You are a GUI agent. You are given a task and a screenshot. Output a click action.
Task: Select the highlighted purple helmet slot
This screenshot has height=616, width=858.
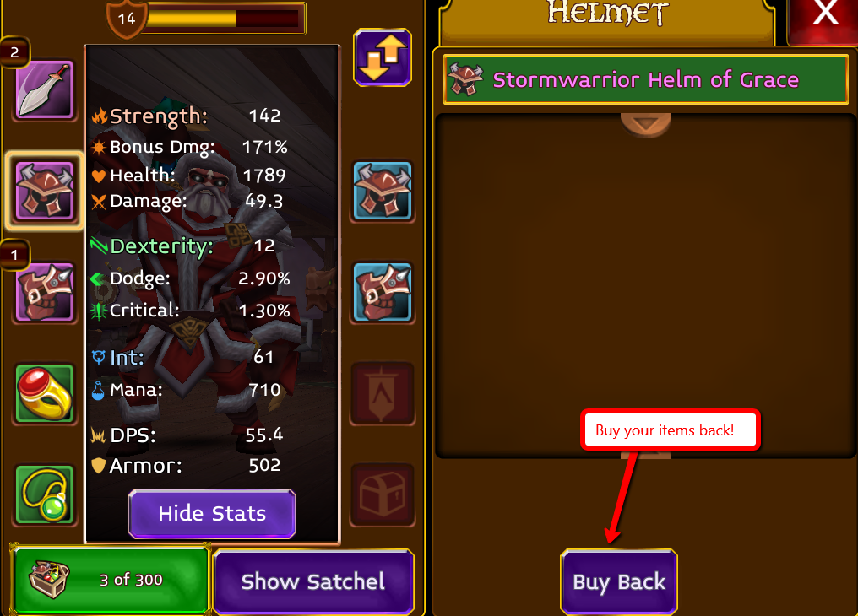44,191
